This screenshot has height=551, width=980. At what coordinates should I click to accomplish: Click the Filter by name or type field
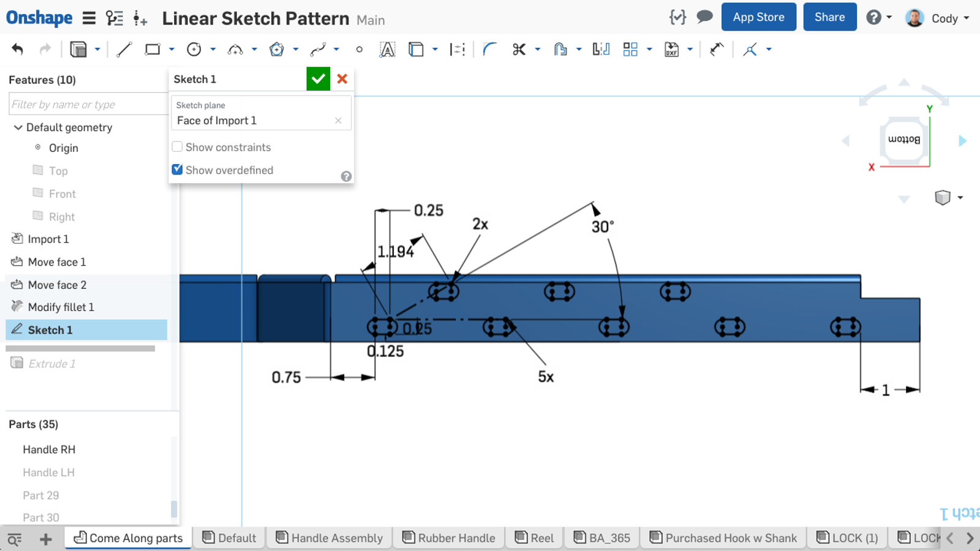(x=86, y=104)
